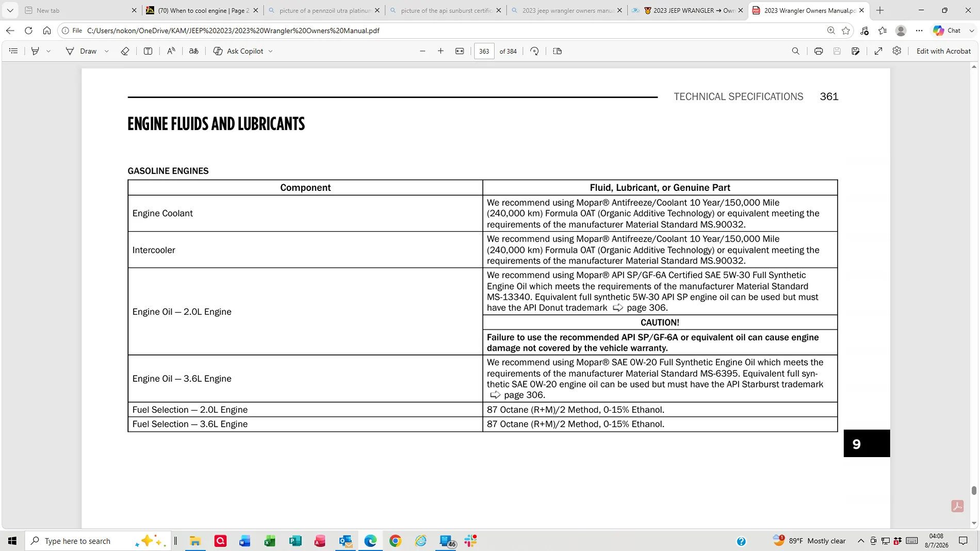Open the notification center

(x=963, y=541)
